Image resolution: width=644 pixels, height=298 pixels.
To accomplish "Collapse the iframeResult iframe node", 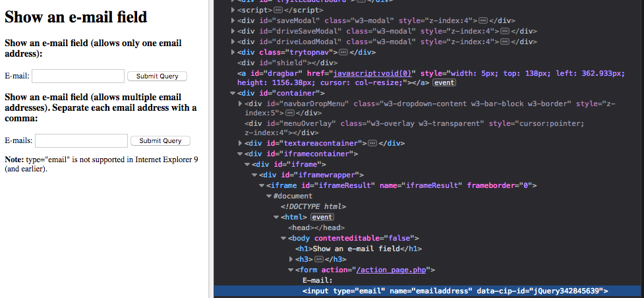I will point(262,185).
